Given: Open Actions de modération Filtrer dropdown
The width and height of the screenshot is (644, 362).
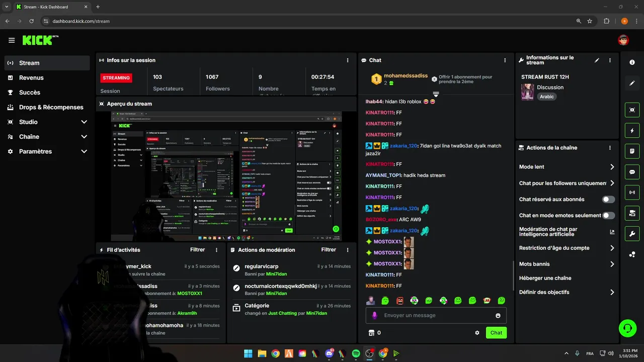Looking at the screenshot, I should [329, 250].
